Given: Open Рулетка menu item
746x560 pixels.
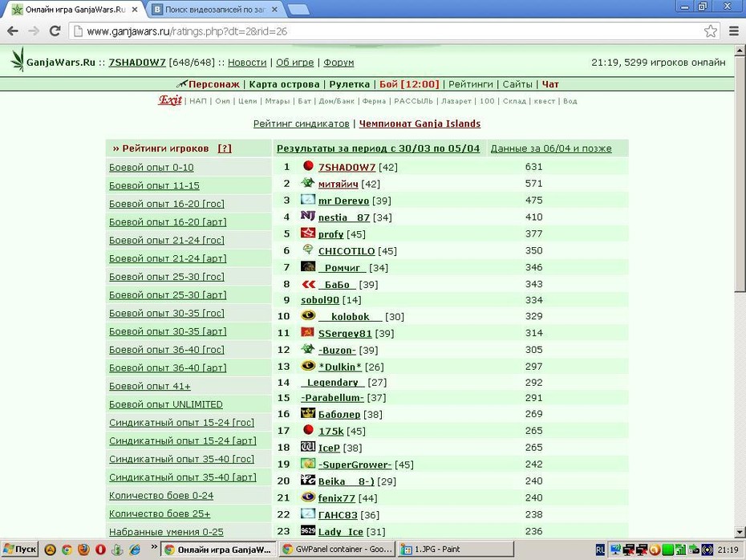Looking at the screenshot, I should coord(349,84).
